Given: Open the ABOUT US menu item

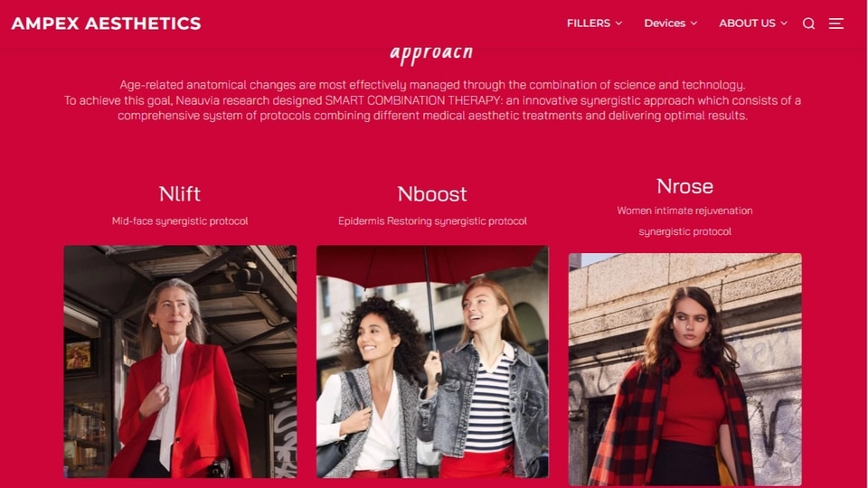Looking at the screenshot, I should (x=747, y=23).
